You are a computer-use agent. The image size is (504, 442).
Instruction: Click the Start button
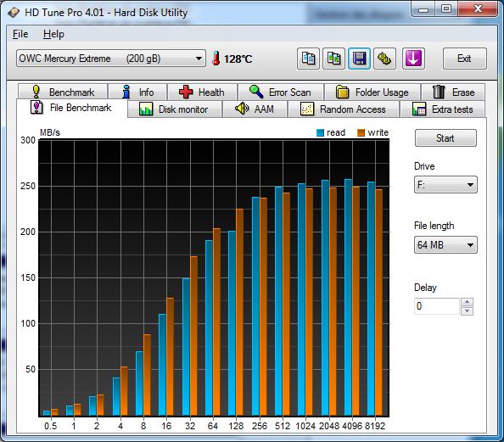445,138
